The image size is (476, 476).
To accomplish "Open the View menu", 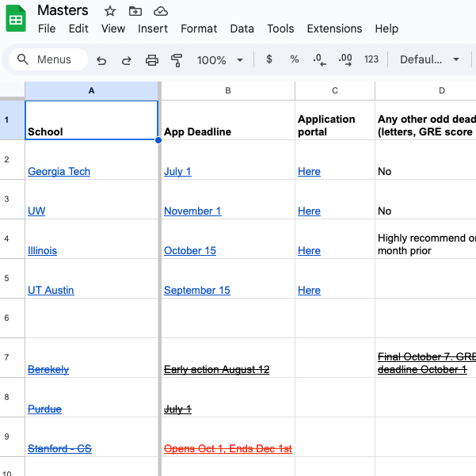I will coord(113,29).
